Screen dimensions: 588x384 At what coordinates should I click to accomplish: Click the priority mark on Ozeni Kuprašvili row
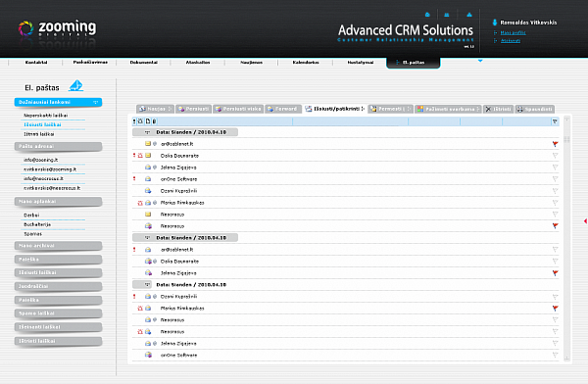[x=134, y=296]
